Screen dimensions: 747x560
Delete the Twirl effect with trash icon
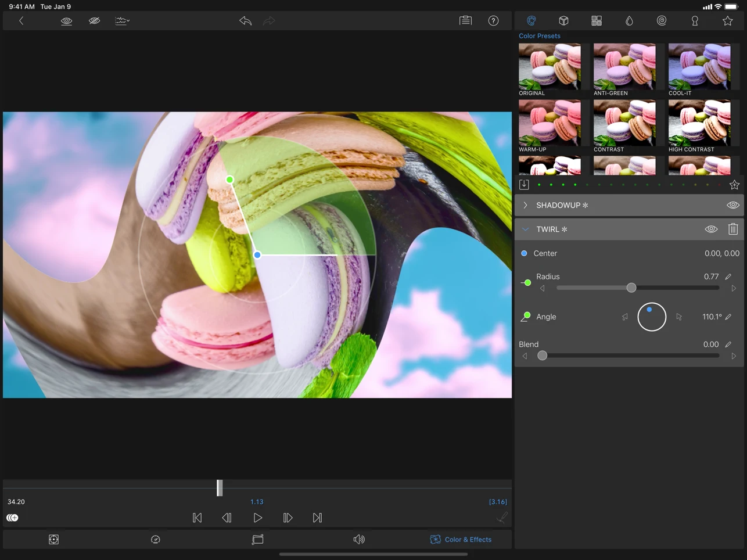[x=732, y=229]
